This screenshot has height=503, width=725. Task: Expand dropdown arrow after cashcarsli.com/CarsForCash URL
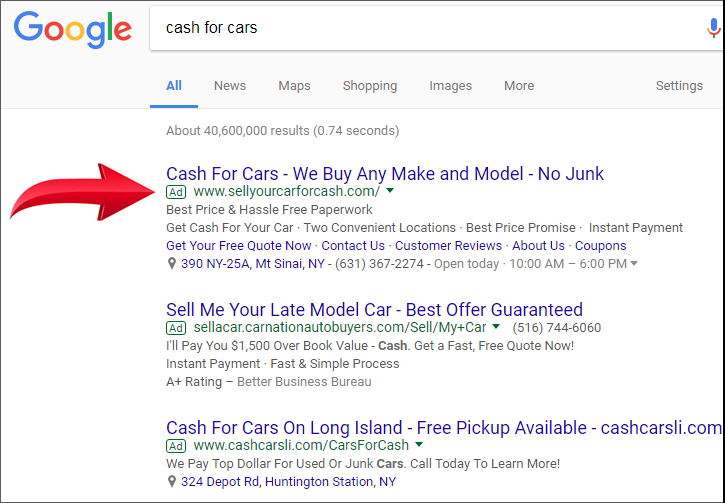click(419, 445)
